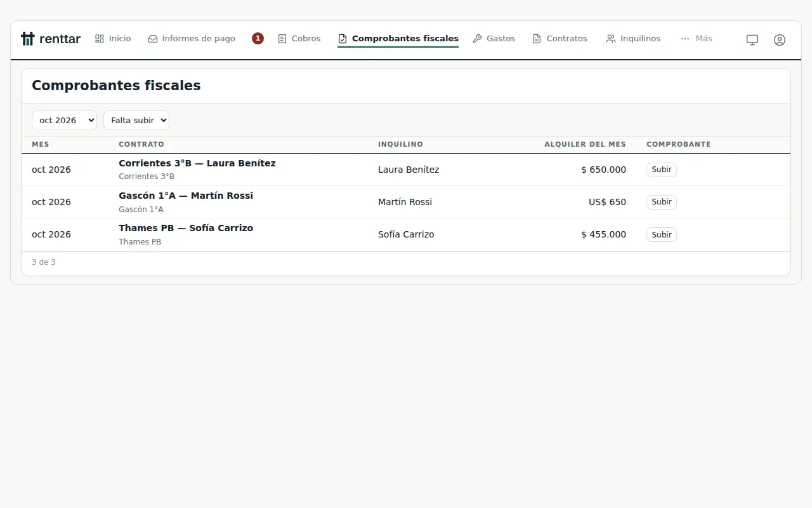Click the Comprobantes fiscales document icon
Screen dimensions: 812x508
point(343,39)
